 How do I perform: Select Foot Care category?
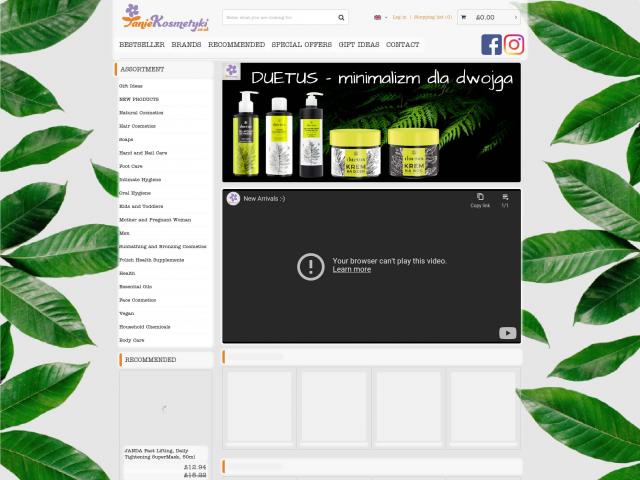tap(131, 166)
